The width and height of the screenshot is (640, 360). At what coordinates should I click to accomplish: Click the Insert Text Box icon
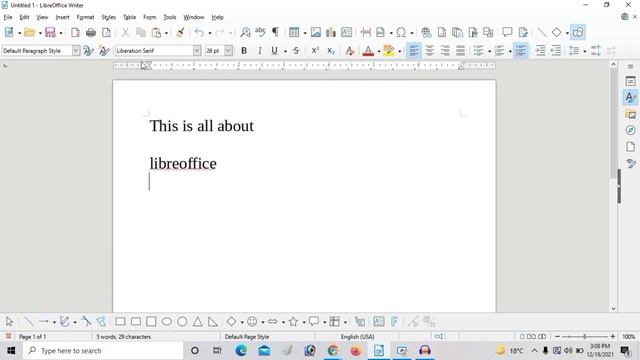tap(346, 32)
